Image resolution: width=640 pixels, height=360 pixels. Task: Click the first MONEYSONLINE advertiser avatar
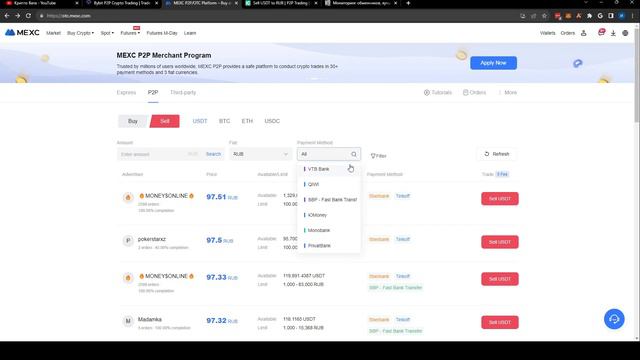click(x=128, y=198)
